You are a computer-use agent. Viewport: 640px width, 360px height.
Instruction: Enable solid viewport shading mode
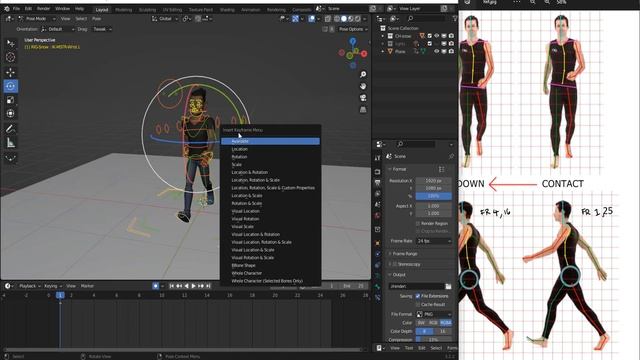(344, 19)
